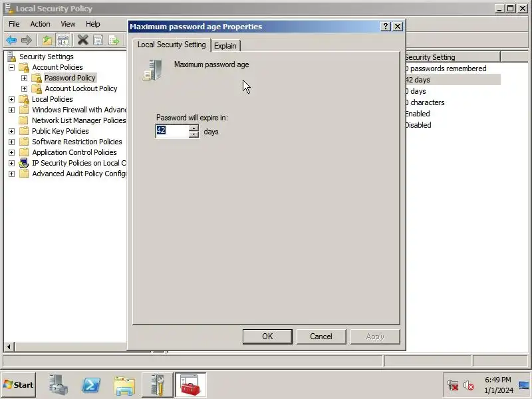Image resolution: width=532 pixels, height=399 pixels.
Task: Click the Local Policies folder icon
Action: [24, 99]
